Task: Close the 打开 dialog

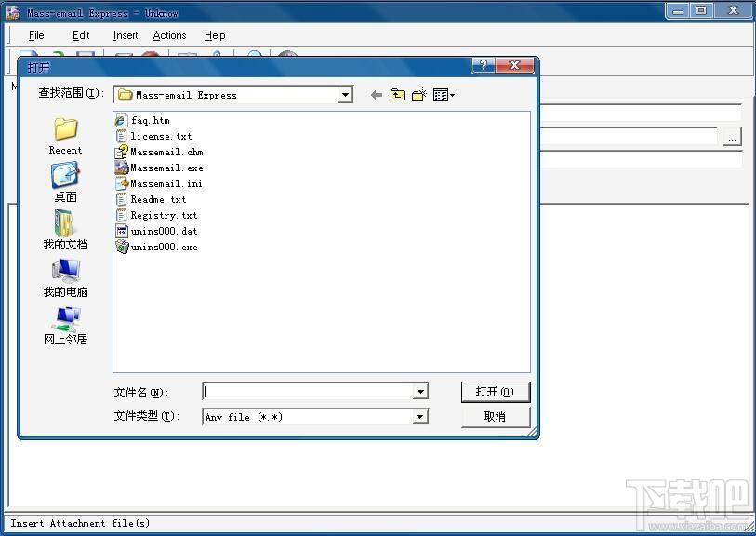Action: [x=515, y=66]
